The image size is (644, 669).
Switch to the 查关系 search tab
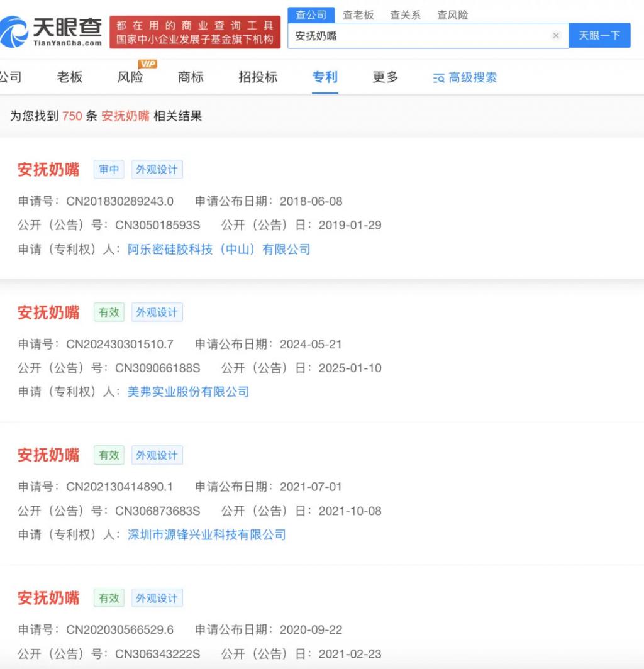pyautogui.click(x=405, y=15)
